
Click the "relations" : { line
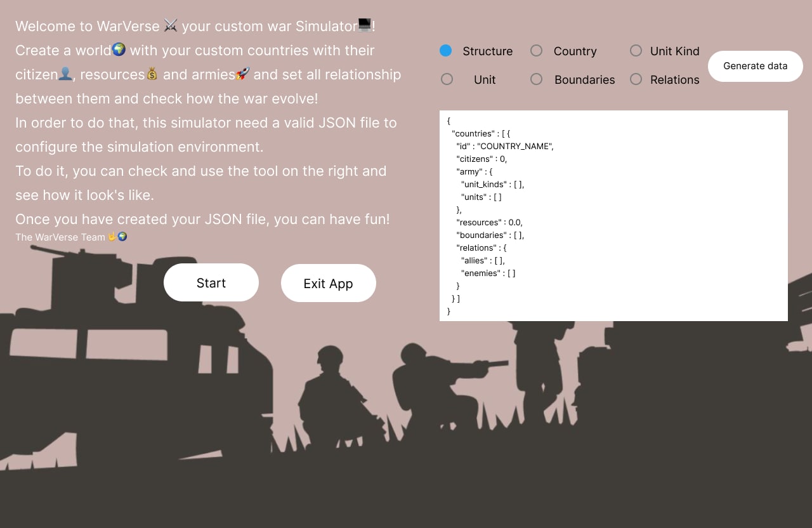pos(481,247)
